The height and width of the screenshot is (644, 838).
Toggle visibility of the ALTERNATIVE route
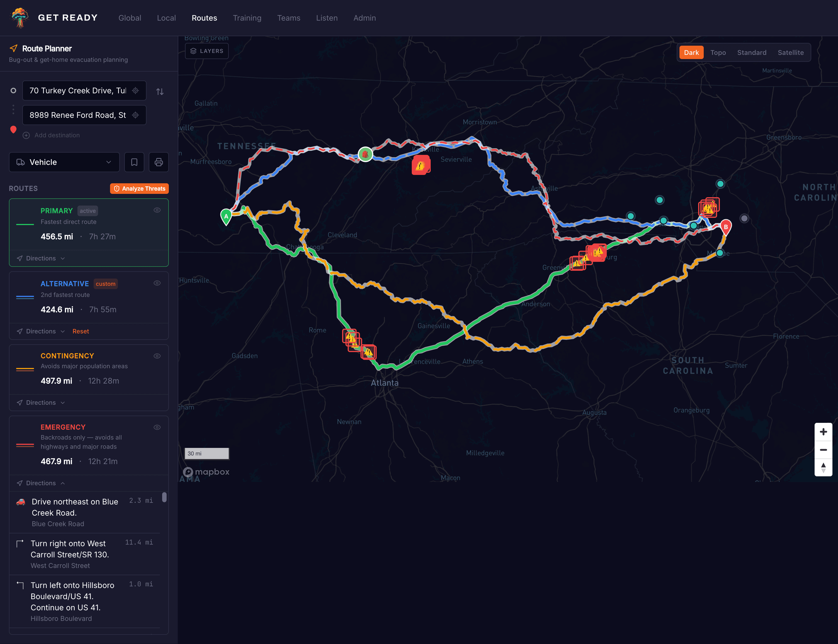pos(157,283)
